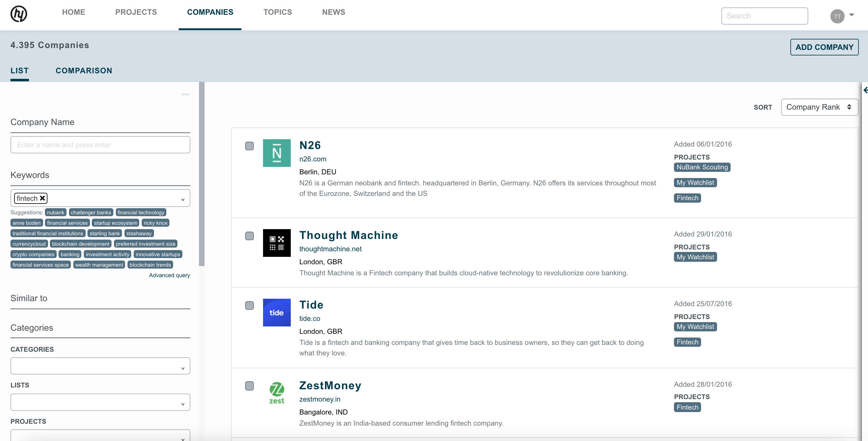Open the Advanced query link
The height and width of the screenshot is (441, 868).
169,275
